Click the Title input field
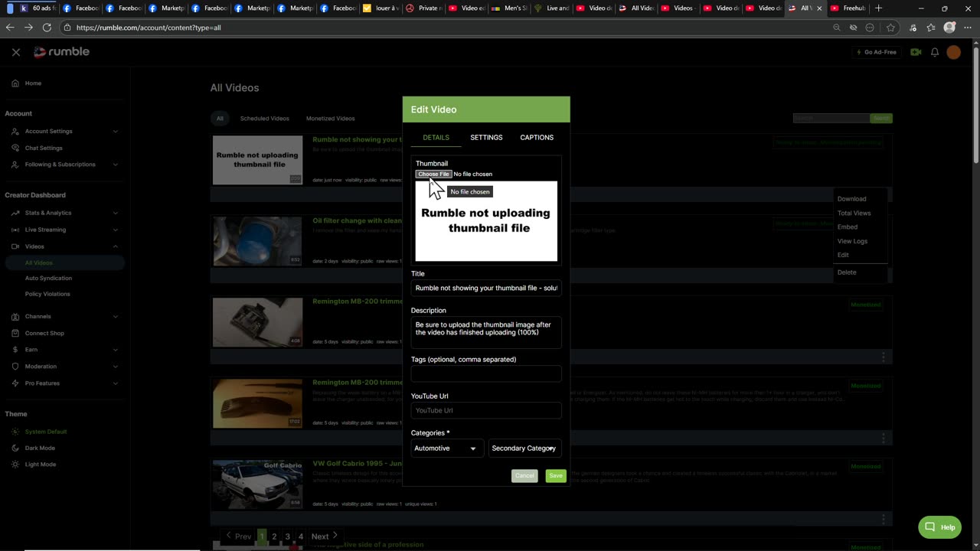This screenshot has height=551, width=980. click(486, 289)
